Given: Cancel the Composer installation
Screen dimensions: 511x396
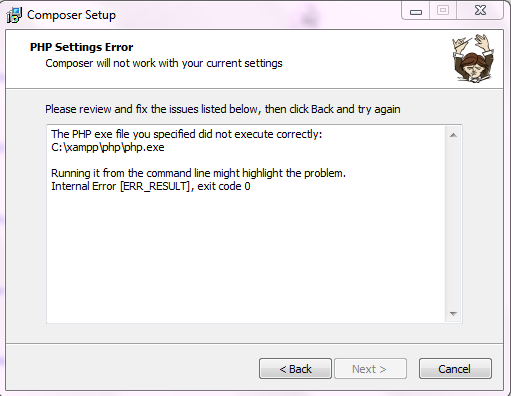Looking at the screenshot, I should [x=455, y=369].
